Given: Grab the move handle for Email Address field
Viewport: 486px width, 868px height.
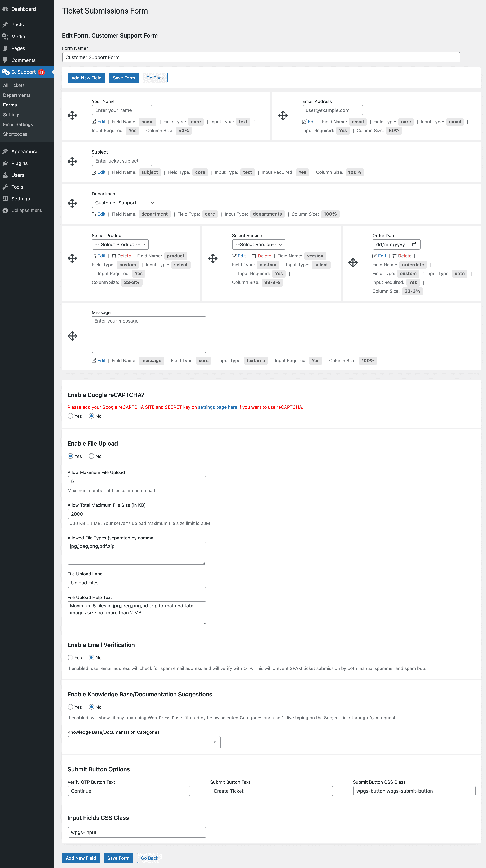Looking at the screenshot, I should click(x=283, y=116).
